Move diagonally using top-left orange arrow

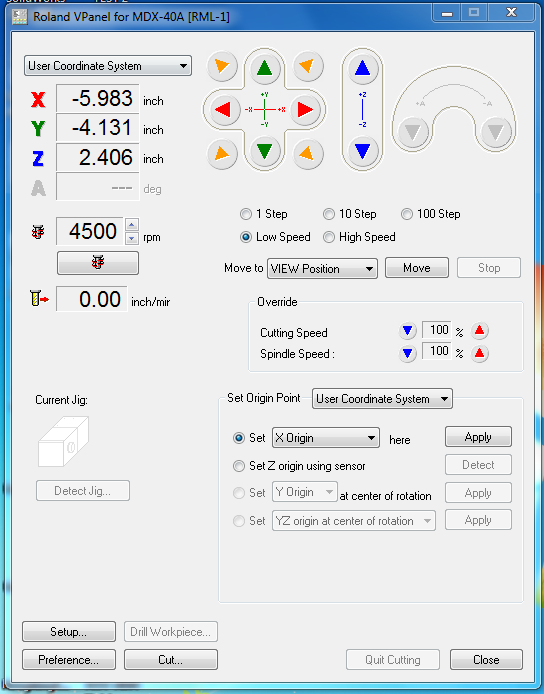[x=222, y=66]
